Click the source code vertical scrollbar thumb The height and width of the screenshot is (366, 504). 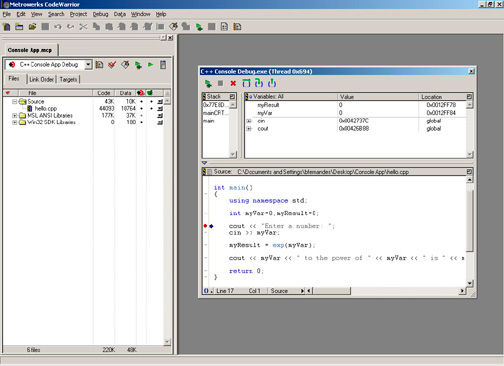click(x=469, y=220)
